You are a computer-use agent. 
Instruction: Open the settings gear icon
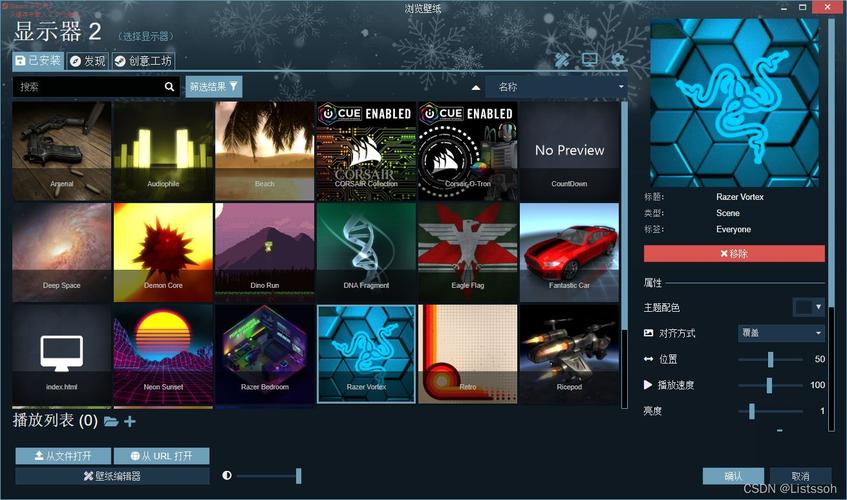click(x=617, y=59)
